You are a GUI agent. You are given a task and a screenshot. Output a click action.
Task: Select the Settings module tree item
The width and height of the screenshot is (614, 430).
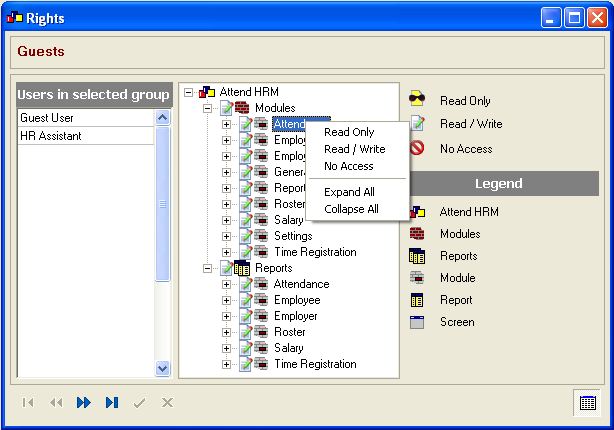pyautogui.click(x=293, y=236)
